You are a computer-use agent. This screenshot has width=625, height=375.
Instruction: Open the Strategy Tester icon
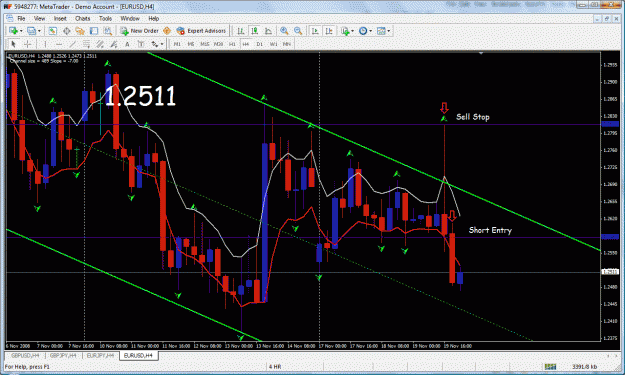click(x=107, y=31)
